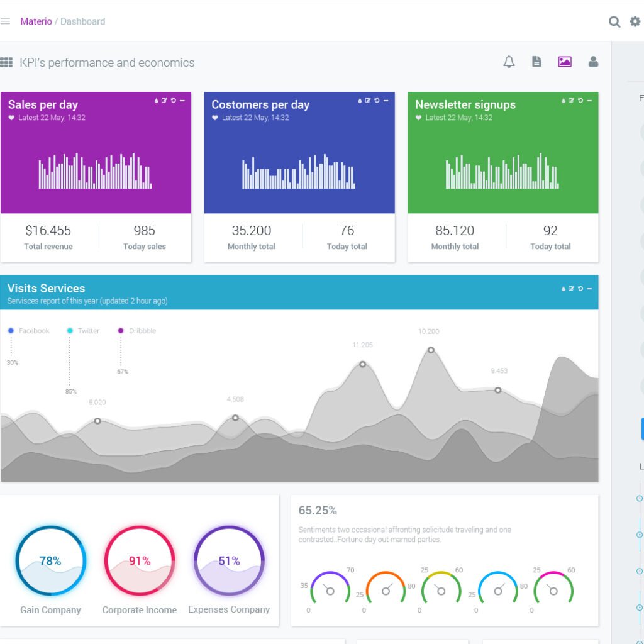Open the hamburger menu beside Materio

5,21
